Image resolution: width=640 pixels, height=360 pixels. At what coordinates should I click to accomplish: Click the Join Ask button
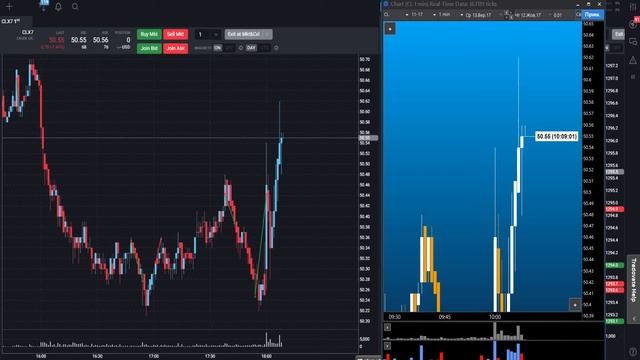click(x=176, y=48)
